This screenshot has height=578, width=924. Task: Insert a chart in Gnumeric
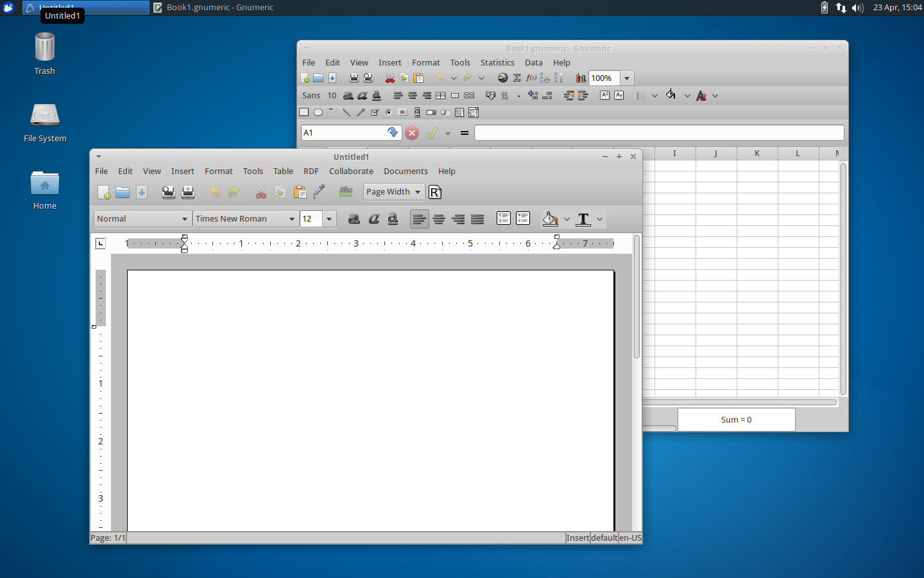(x=581, y=78)
